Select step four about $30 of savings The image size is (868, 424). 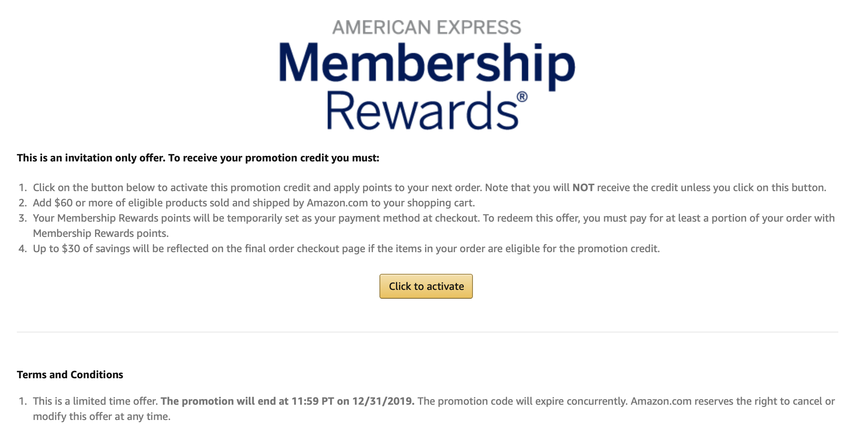[x=347, y=249]
